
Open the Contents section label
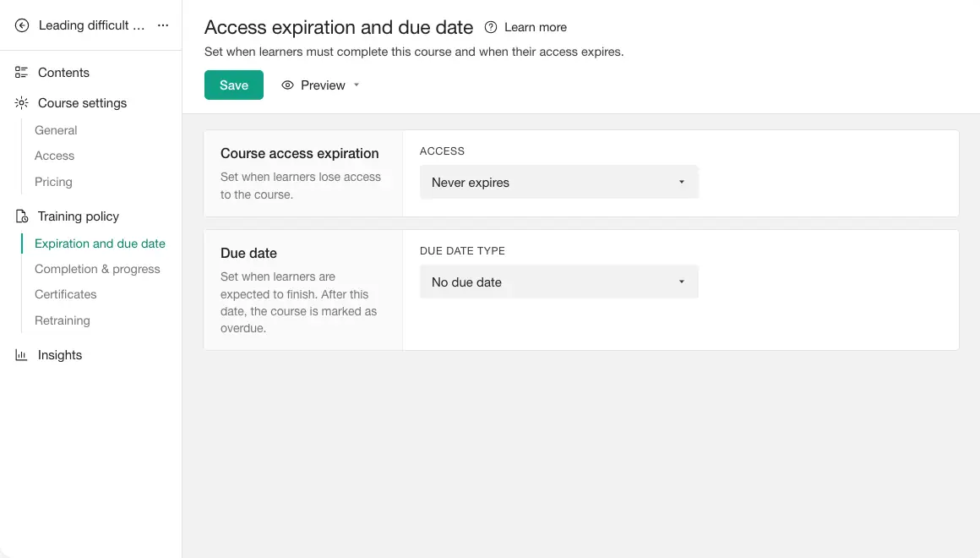click(63, 73)
